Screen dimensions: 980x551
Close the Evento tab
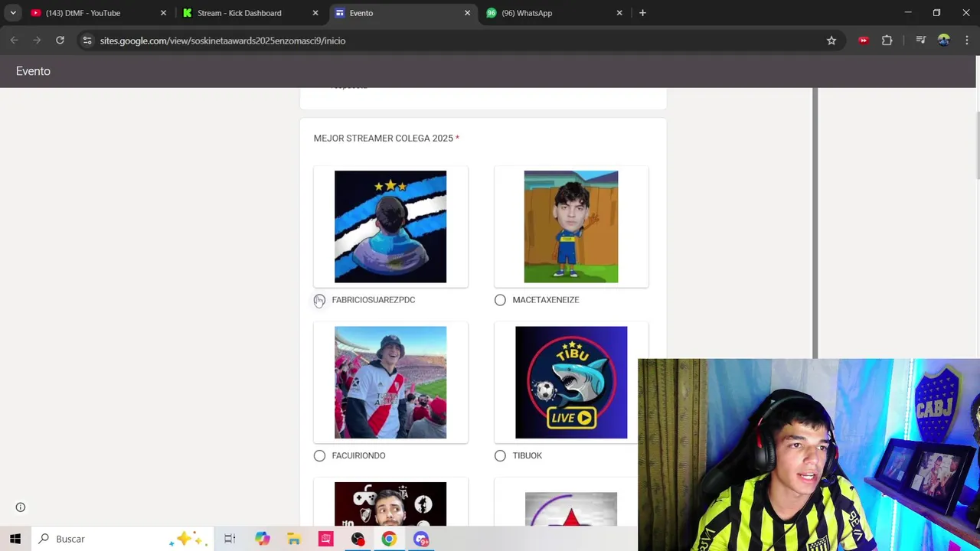coord(467,13)
